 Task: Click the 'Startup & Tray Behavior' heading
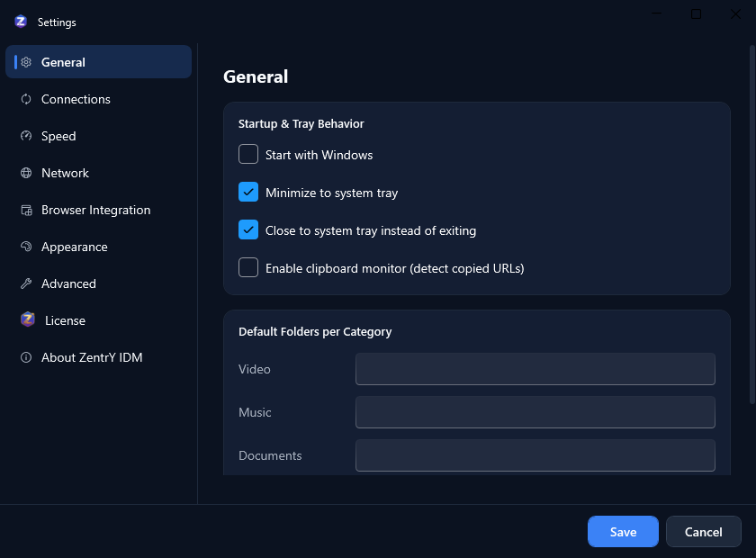(x=301, y=124)
